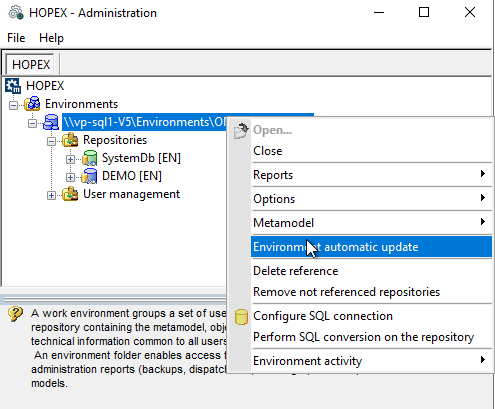Image resolution: width=495 pixels, height=409 pixels.
Task: Collapse the Environments tree node
Action: [x=13, y=105]
